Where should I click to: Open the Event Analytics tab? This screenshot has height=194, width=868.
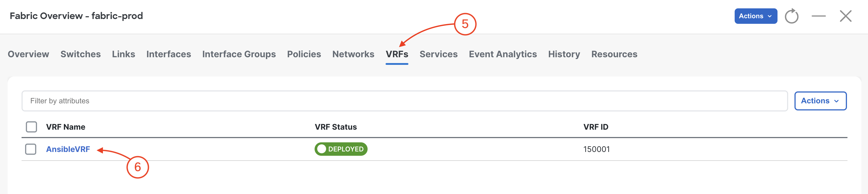click(503, 54)
